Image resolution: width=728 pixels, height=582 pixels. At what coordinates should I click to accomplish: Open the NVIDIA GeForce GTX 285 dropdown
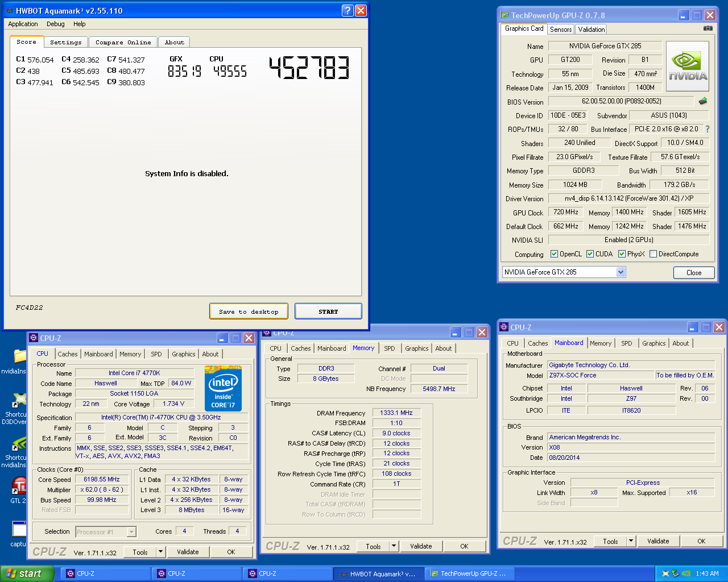(621, 272)
